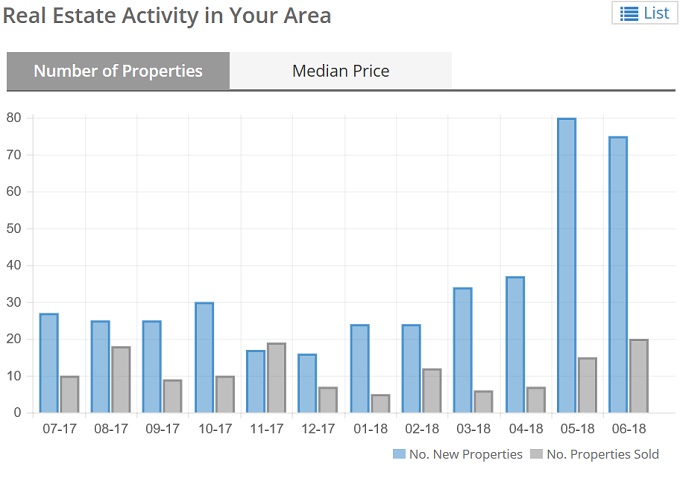Screen dimensions: 680x478
Task: Click the blue New Properties legend swatch
Action: click(399, 455)
